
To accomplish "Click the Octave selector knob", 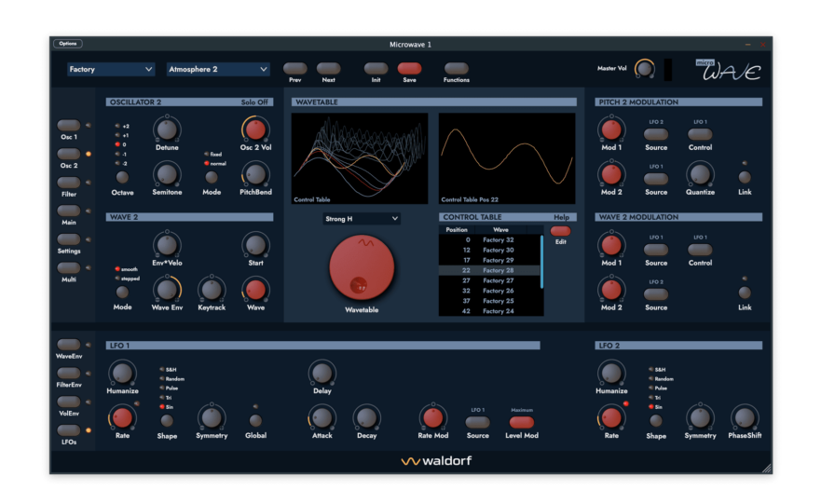I will 122,178.
